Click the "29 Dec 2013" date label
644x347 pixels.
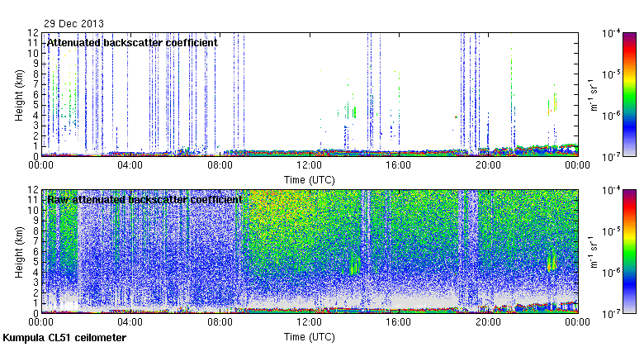point(74,24)
